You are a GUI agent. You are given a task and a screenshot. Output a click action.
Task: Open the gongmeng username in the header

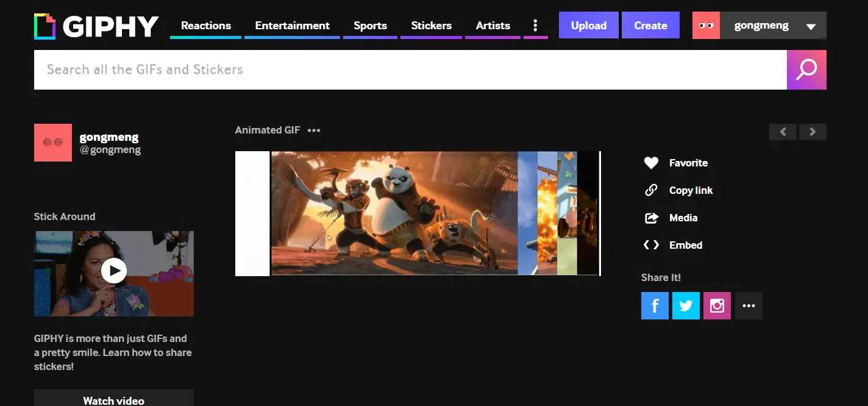coord(761,26)
